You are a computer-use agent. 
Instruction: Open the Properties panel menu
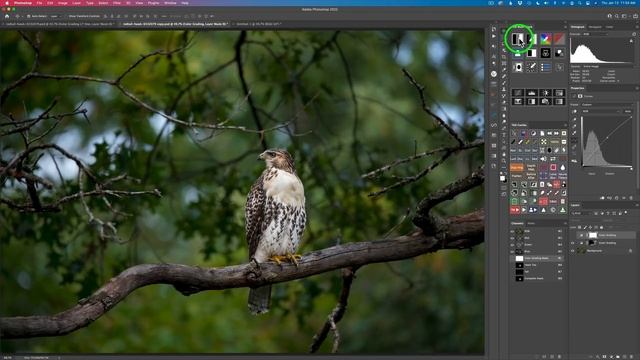point(637,88)
